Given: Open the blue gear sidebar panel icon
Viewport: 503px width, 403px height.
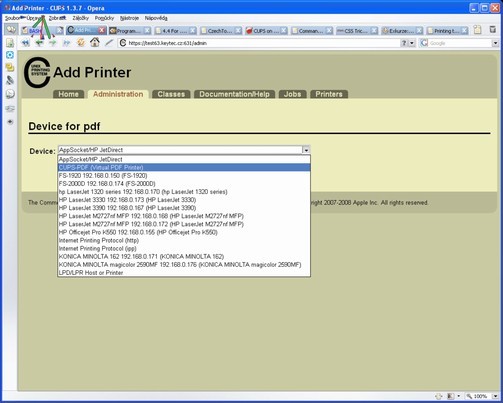Looking at the screenshot, I should pyautogui.click(x=10, y=55).
